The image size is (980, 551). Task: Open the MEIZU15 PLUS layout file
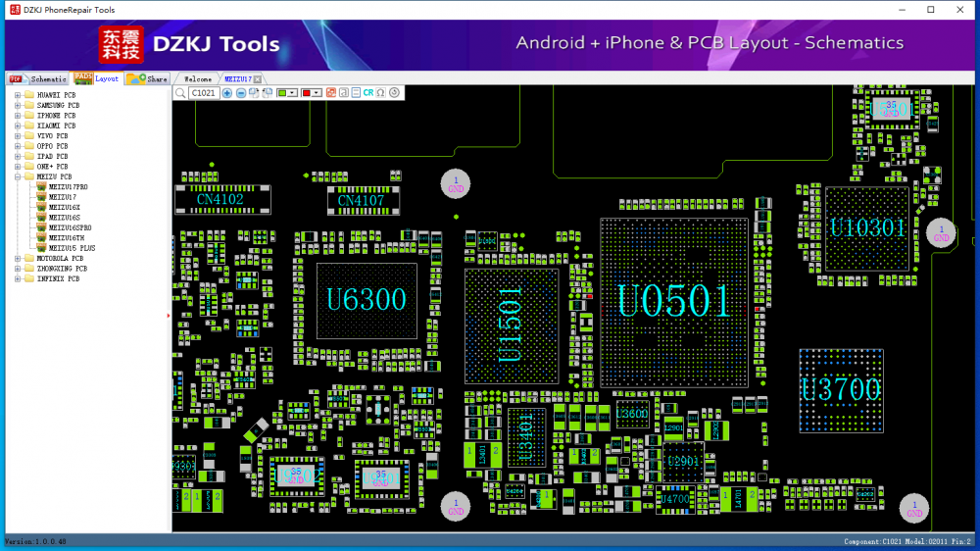click(x=71, y=248)
